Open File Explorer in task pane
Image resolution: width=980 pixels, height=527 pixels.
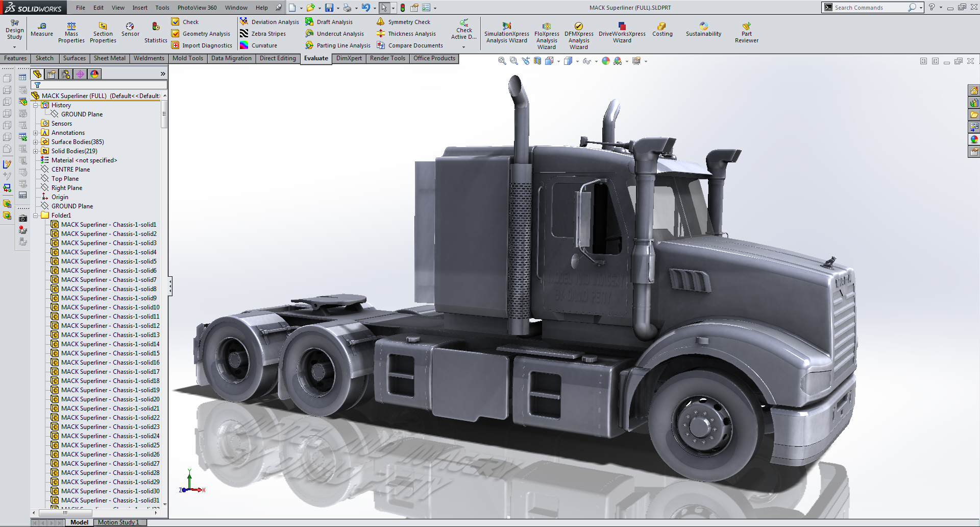coord(974,115)
